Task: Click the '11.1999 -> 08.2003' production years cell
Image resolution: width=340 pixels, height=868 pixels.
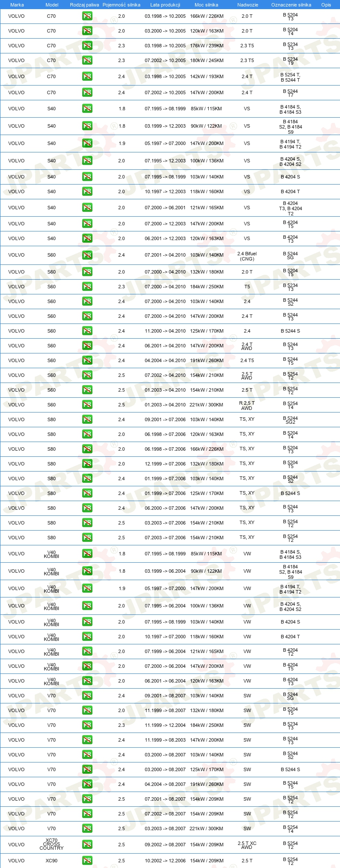Action: tap(165, 740)
